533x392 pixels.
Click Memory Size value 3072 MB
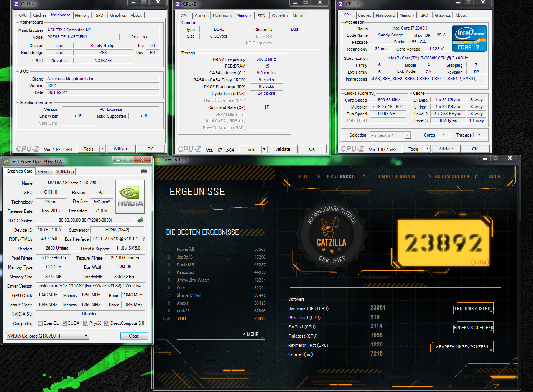point(53,277)
